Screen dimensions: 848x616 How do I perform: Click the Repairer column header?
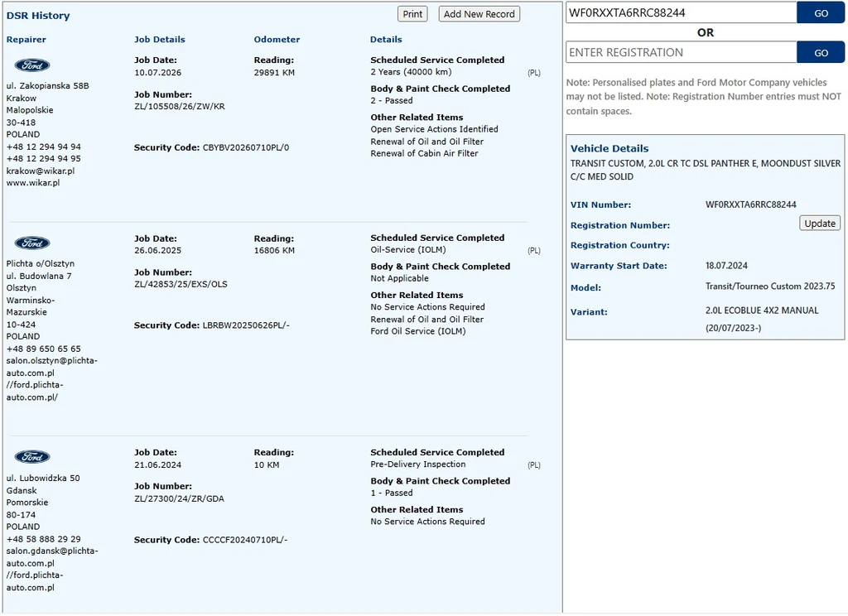tap(26, 40)
